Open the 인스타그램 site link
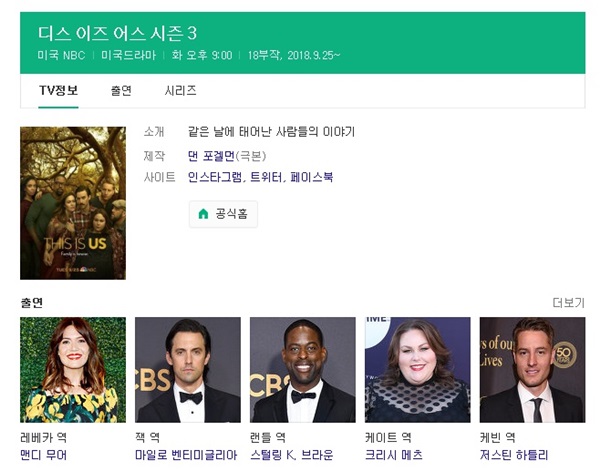 coord(215,177)
